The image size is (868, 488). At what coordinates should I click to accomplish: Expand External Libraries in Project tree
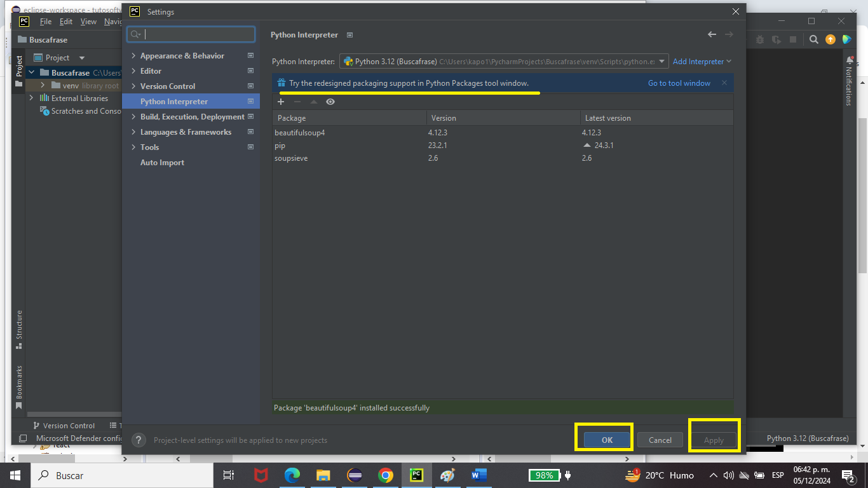32,98
